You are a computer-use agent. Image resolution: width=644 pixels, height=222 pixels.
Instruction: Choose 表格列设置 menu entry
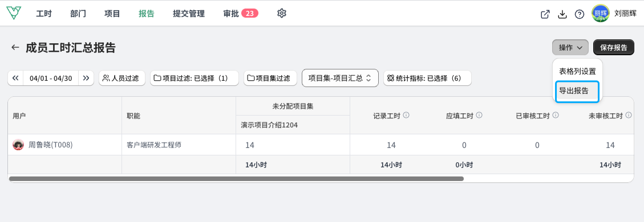tap(577, 71)
